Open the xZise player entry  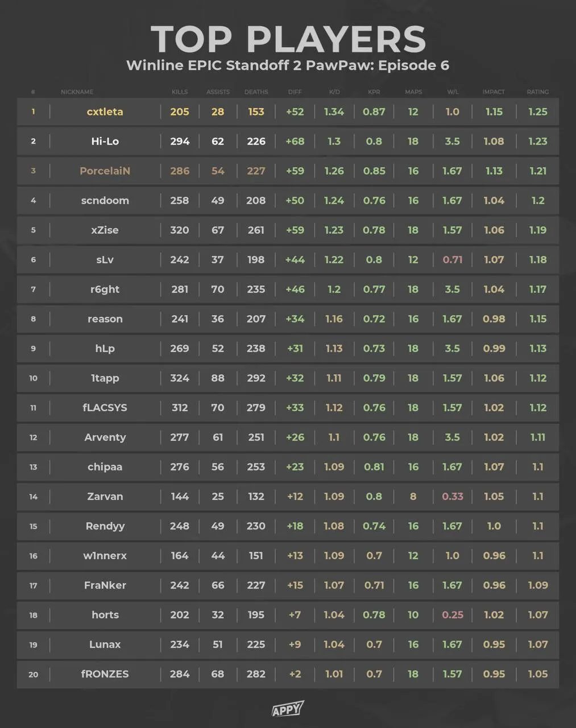[x=105, y=230]
